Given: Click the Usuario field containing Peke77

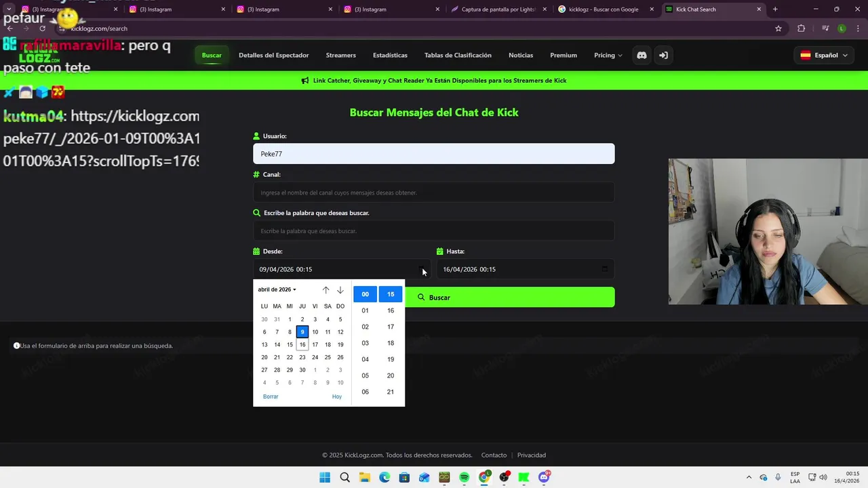Looking at the screenshot, I should 434,154.
